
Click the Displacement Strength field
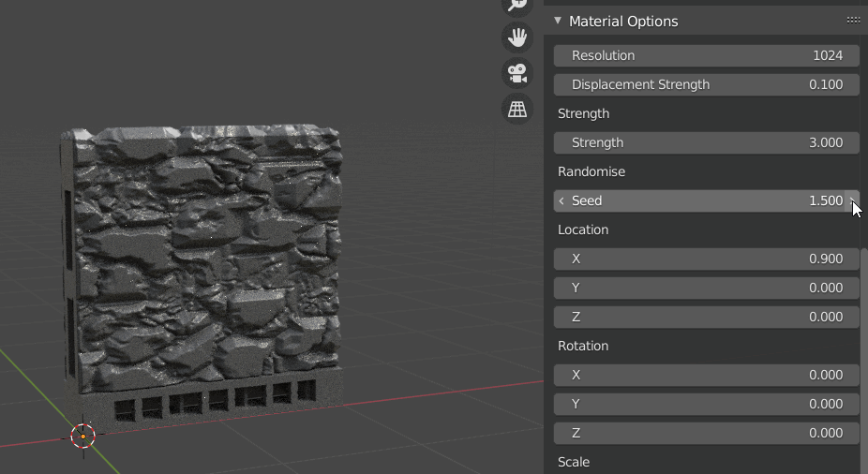pyautogui.click(x=707, y=84)
